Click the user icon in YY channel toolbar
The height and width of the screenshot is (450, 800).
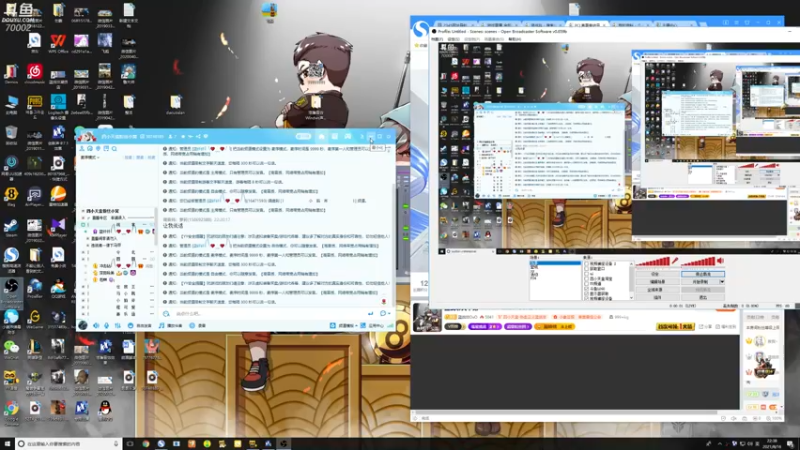point(82,148)
